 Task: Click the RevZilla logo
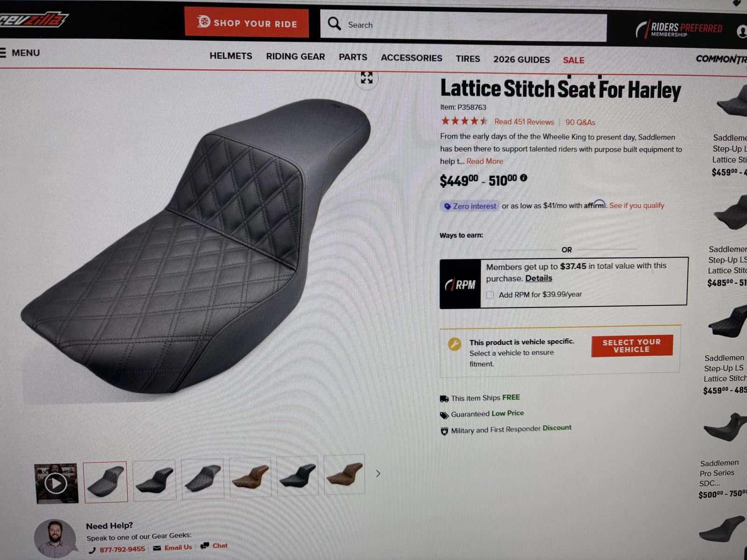tap(33, 20)
